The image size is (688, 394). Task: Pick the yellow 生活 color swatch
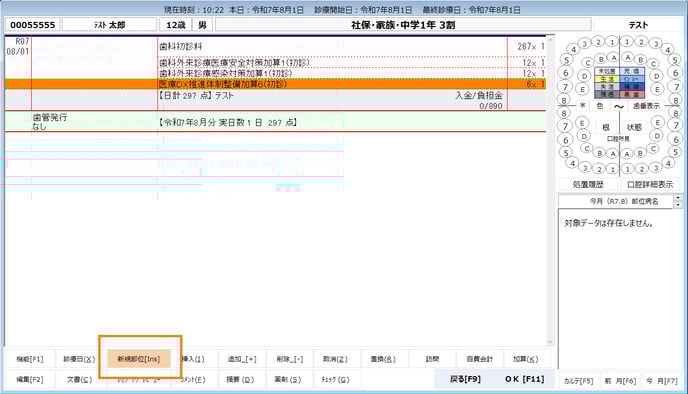[x=607, y=79]
